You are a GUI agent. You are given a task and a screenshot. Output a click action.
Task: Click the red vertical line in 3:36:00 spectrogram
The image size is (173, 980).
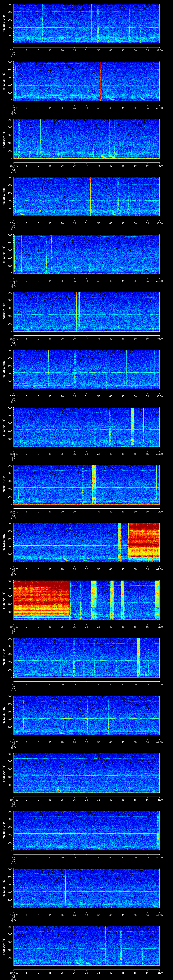[x=79, y=312]
